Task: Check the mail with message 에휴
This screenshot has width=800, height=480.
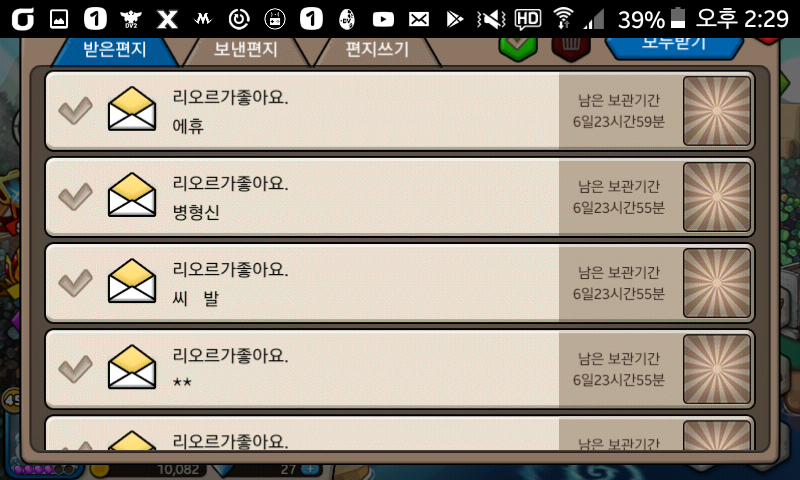Action: click(75, 110)
